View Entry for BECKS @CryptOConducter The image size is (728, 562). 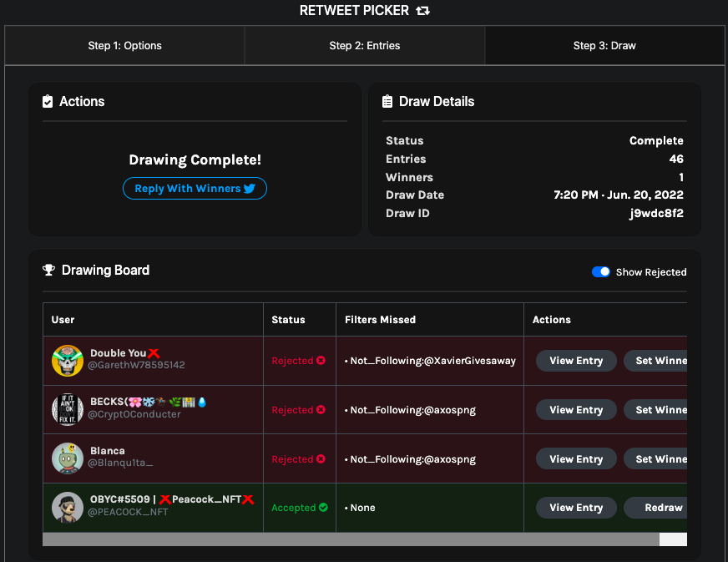(576, 410)
